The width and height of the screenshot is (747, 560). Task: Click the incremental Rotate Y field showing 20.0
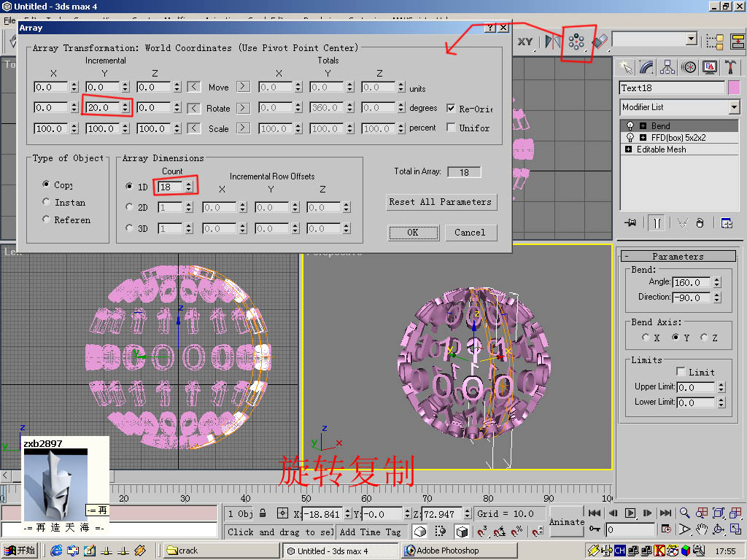104,108
